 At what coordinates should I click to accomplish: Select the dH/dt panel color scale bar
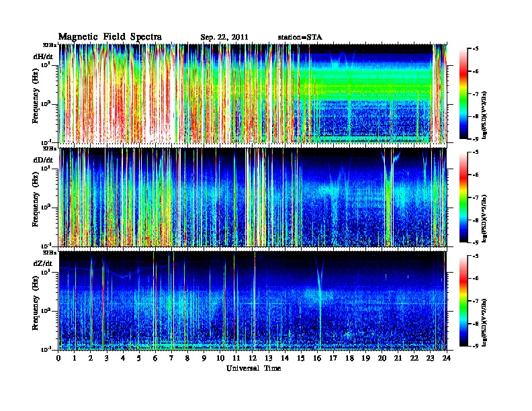click(463, 94)
